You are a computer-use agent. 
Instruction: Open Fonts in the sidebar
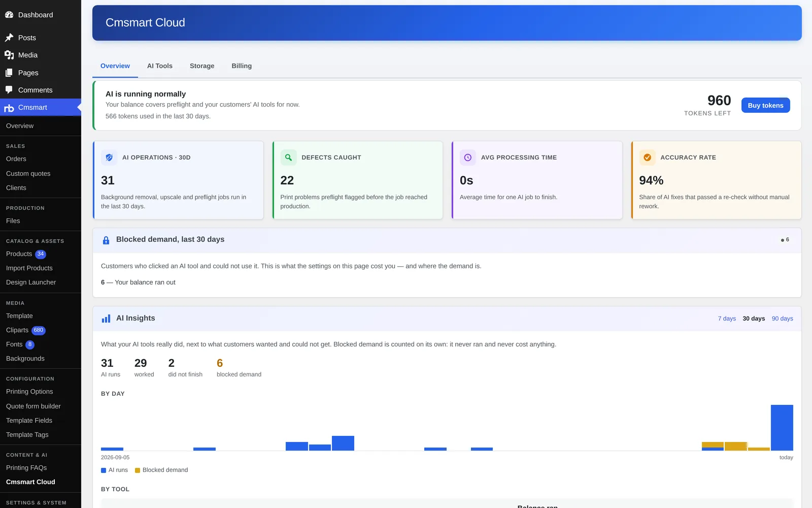click(14, 344)
